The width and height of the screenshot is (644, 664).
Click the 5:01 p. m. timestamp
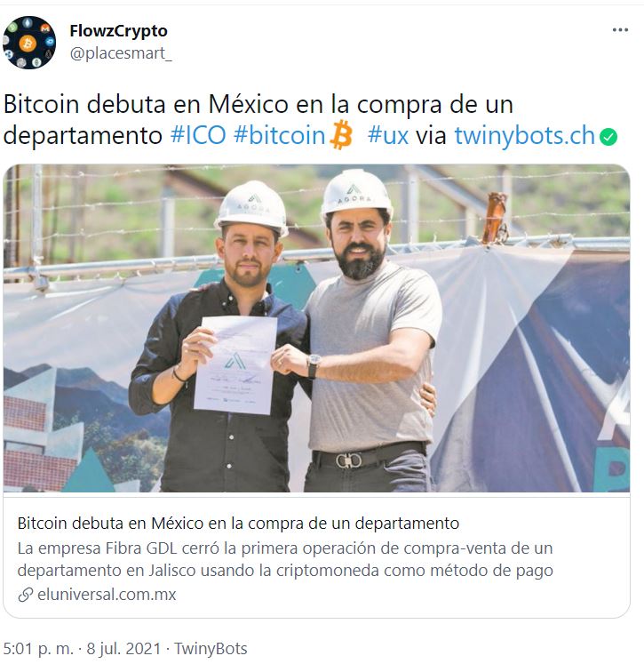coord(38,649)
